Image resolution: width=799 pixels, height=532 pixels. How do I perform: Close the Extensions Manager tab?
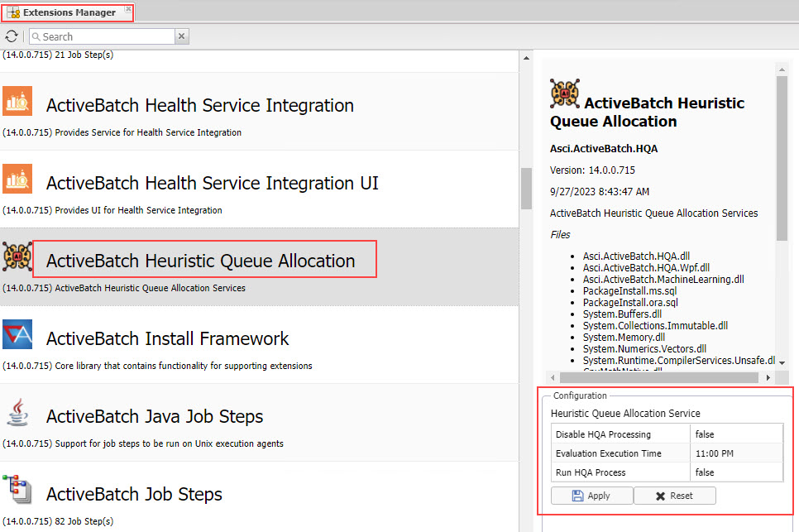pos(128,8)
